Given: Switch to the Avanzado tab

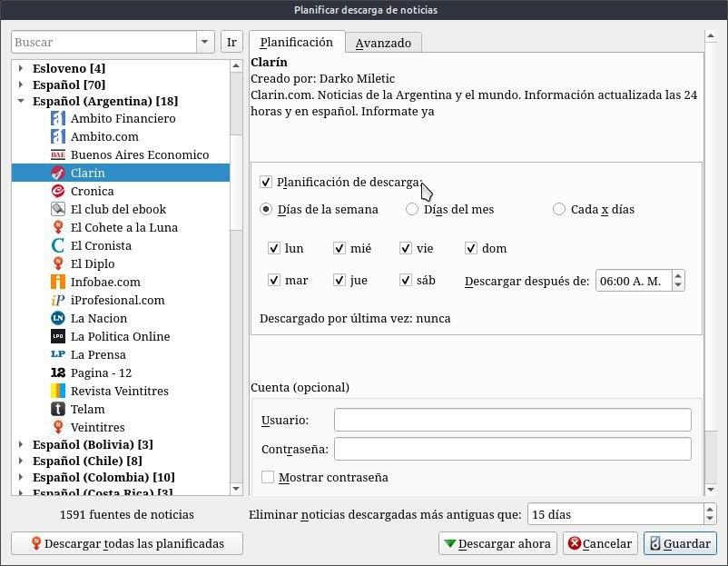Looking at the screenshot, I should point(383,44).
